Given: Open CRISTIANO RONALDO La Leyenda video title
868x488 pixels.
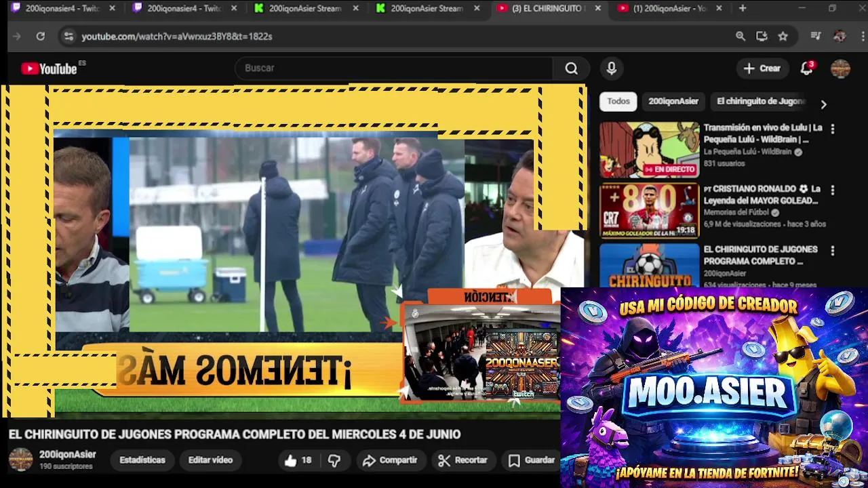Looking at the screenshot, I should 762,195.
